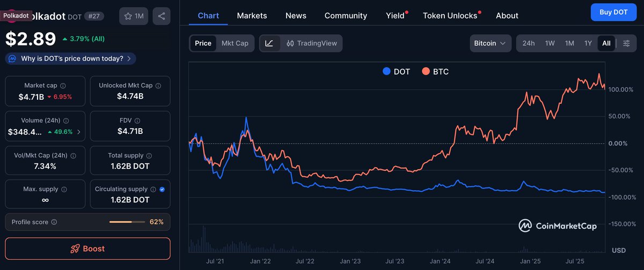The image size is (644, 270).
Task: Click the #27 rank badge
Action: 94,16
